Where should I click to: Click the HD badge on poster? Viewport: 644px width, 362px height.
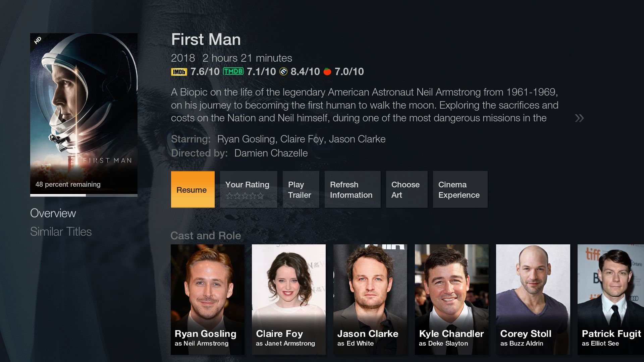38,40
